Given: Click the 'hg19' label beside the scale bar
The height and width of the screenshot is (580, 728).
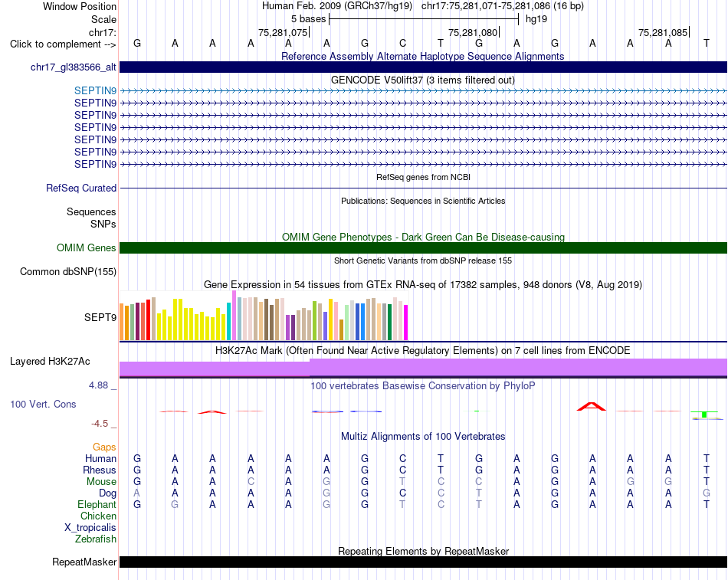Looking at the screenshot, I should tap(536, 19).
